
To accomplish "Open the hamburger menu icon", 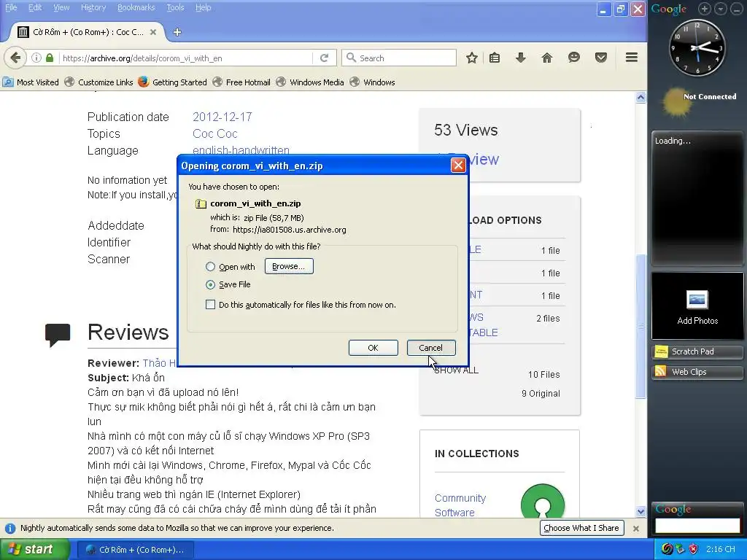I will tap(632, 58).
